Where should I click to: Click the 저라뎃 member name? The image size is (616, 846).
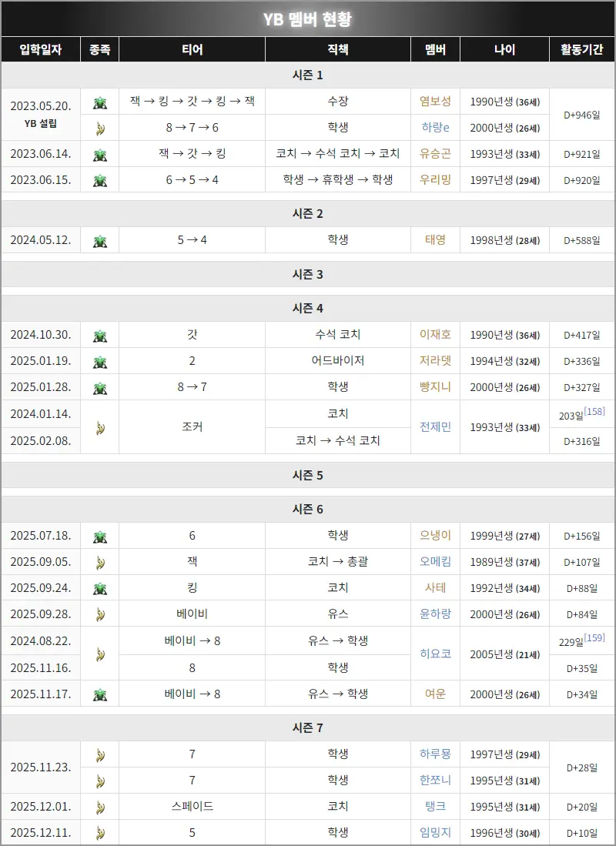435,361
